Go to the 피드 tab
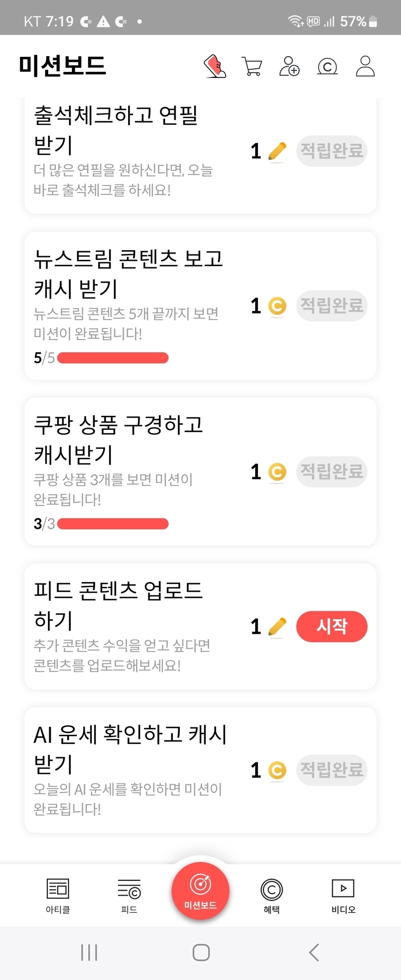 (x=129, y=895)
